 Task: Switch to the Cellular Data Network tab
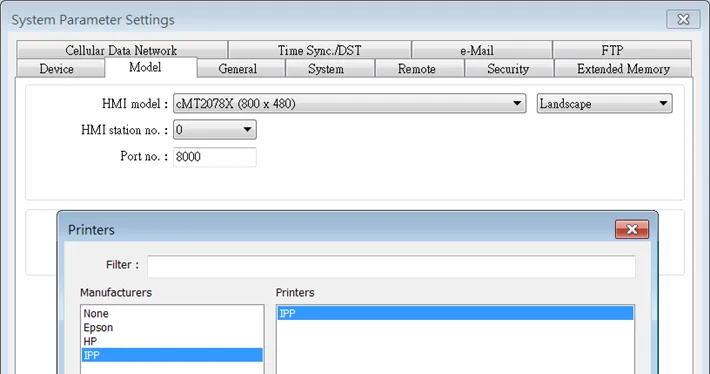click(x=121, y=50)
